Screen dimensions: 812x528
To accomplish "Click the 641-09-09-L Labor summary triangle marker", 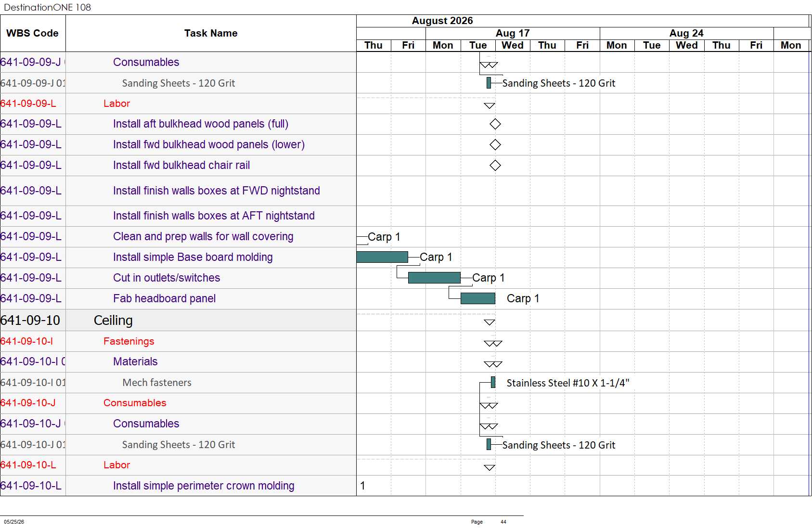I will click(x=490, y=105).
